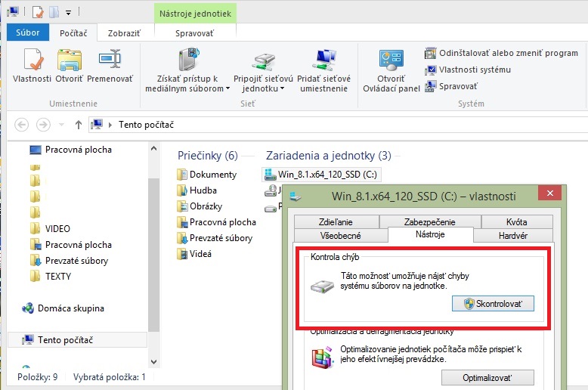Click the Vlastnosti ribbon icon
The height and width of the screenshot is (390, 588).
[32, 65]
